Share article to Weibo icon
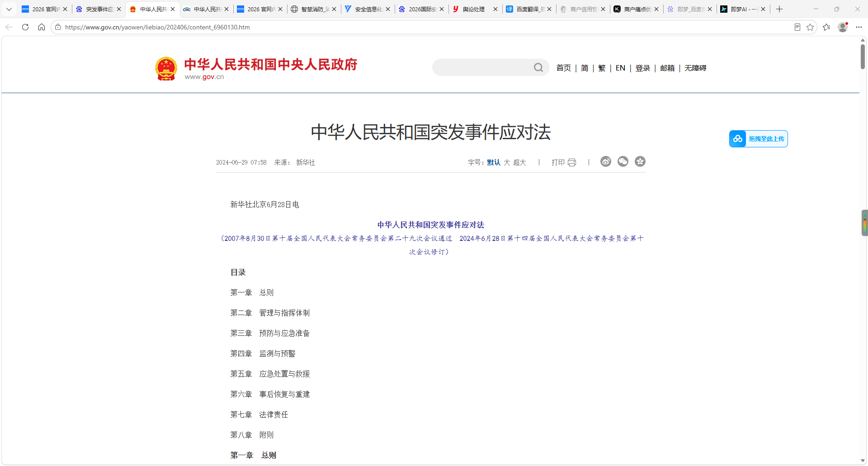 pos(606,161)
